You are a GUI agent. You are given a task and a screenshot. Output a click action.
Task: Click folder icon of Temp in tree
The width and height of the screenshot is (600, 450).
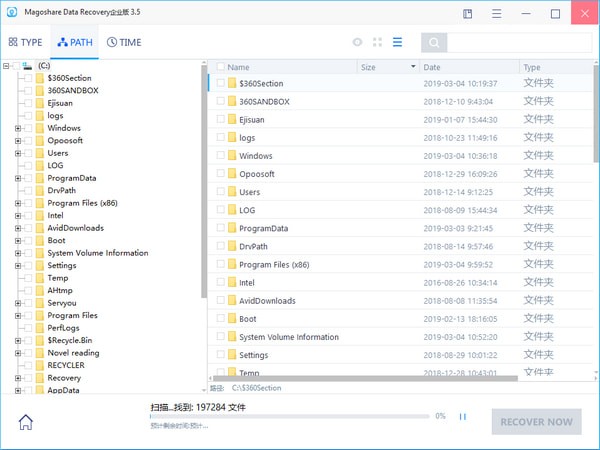click(x=40, y=278)
